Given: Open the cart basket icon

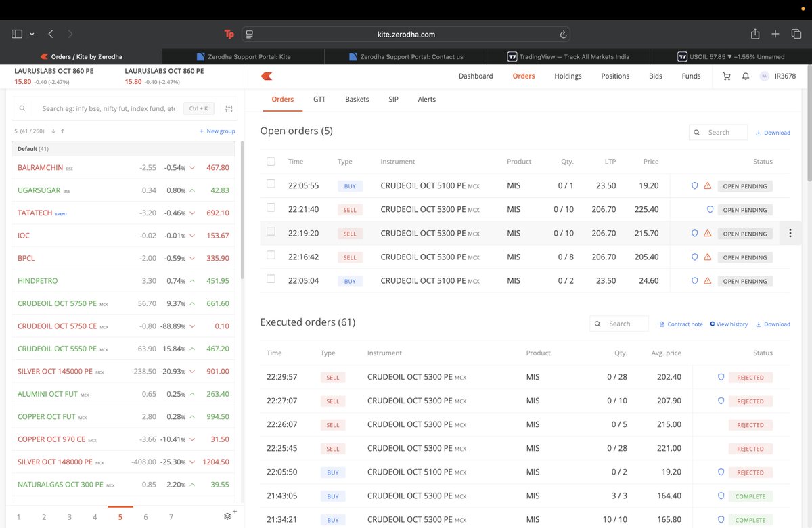Looking at the screenshot, I should tap(727, 76).
